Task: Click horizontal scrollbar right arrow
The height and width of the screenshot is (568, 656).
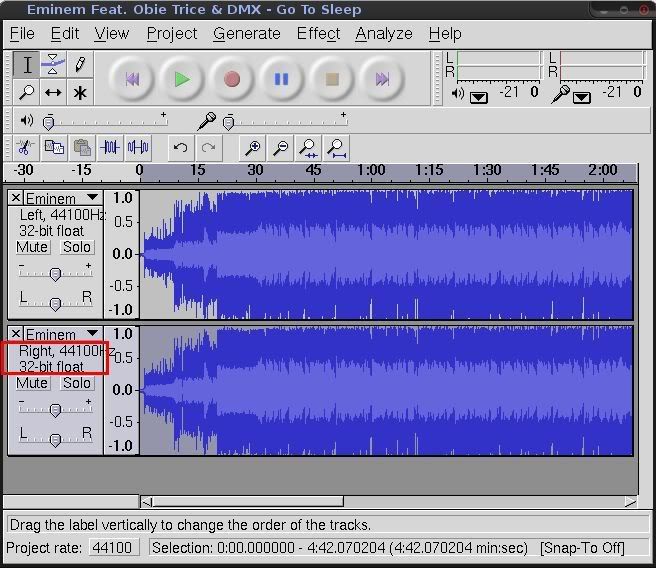Action: point(630,501)
